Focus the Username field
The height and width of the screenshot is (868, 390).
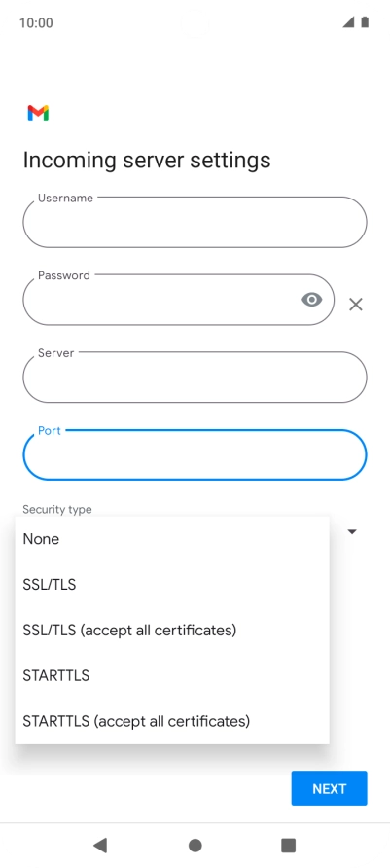[x=195, y=222]
